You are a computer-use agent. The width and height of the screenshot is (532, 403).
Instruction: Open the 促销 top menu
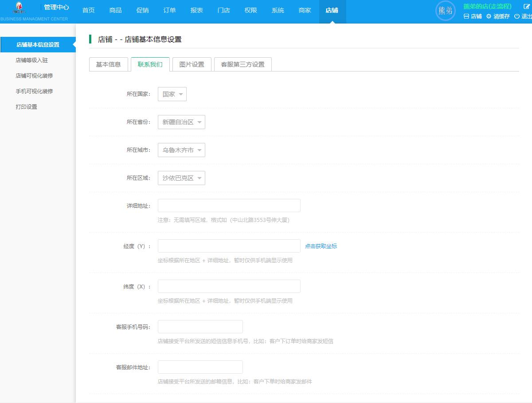143,10
